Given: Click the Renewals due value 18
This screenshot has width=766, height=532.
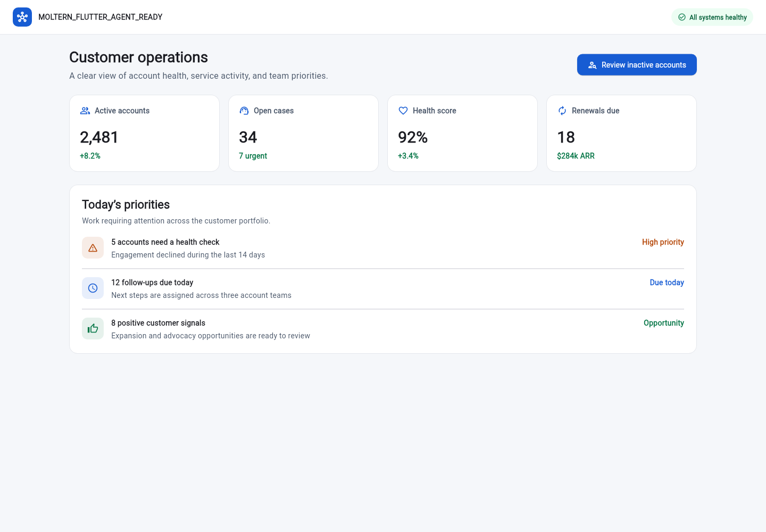Looking at the screenshot, I should (566, 137).
